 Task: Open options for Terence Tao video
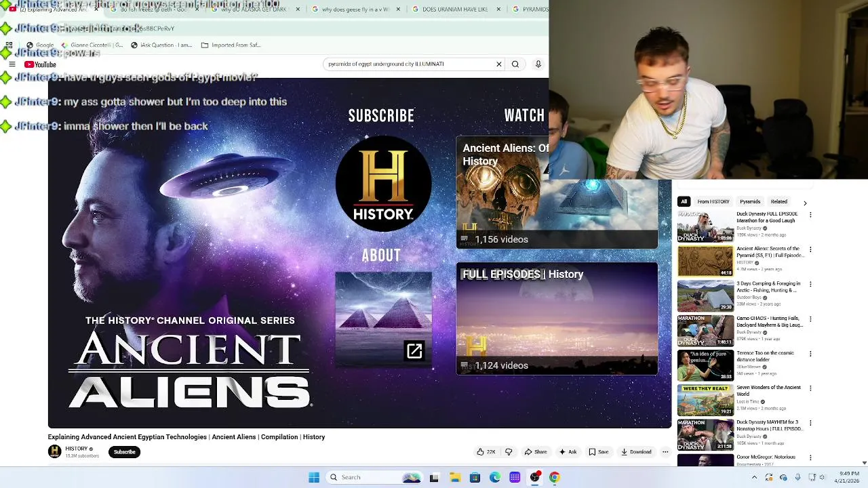pyautogui.click(x=810, y=354)
